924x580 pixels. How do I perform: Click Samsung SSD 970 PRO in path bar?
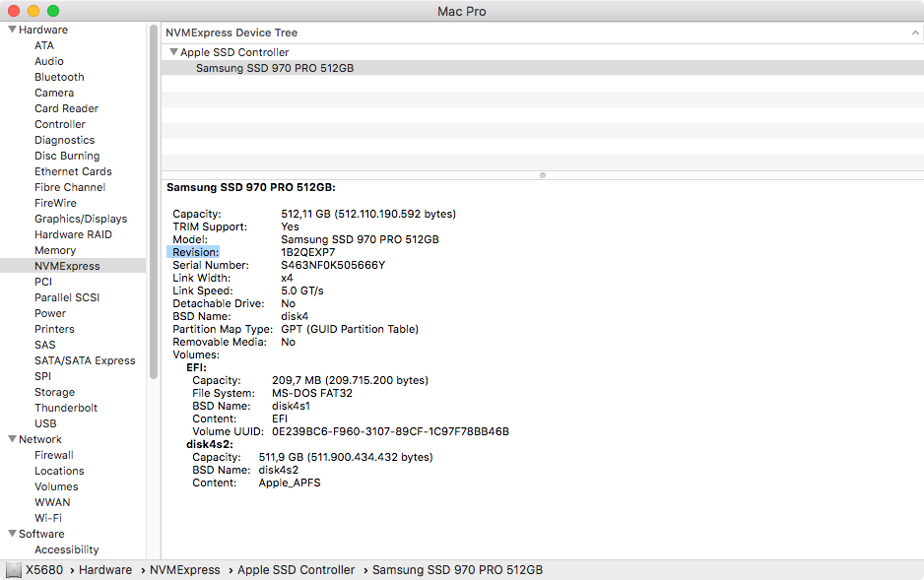(457, 570)
